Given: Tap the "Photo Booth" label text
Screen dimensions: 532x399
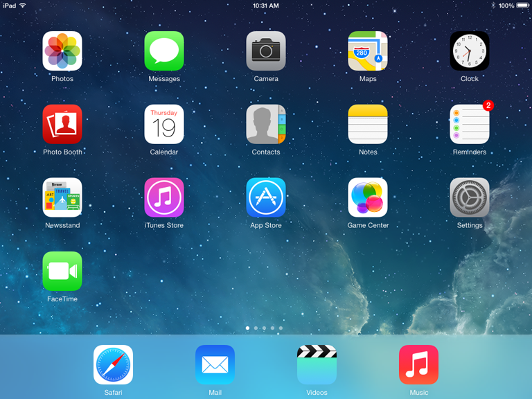Looking at the screenshot, I should click(x=62, y=152).
